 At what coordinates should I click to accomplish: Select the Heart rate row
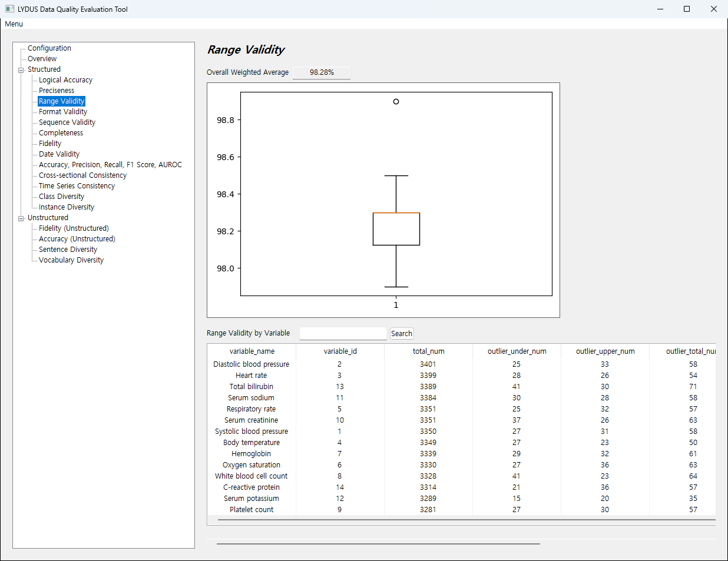(x=462, y=376)
